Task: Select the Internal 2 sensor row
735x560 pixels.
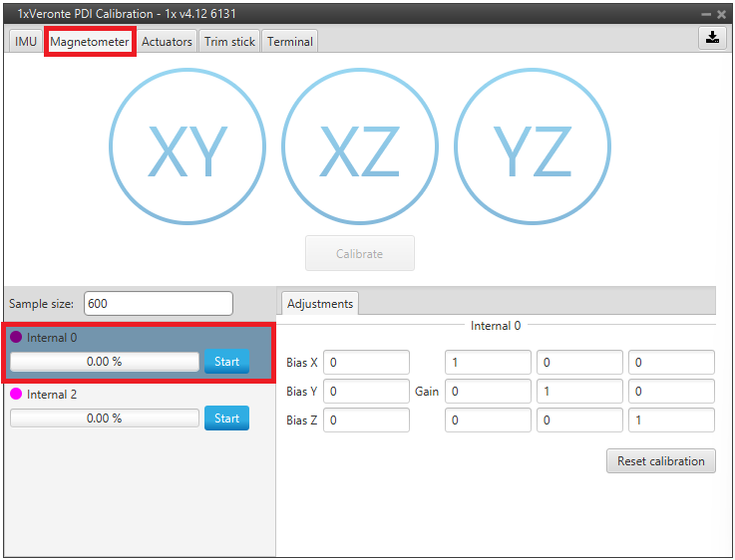Action: tap(139, 395)
